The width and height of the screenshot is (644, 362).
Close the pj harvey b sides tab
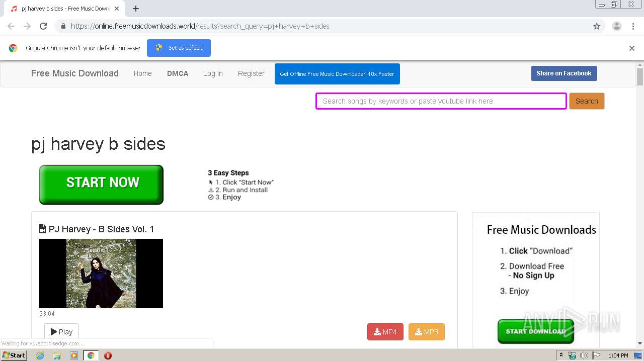117,9
